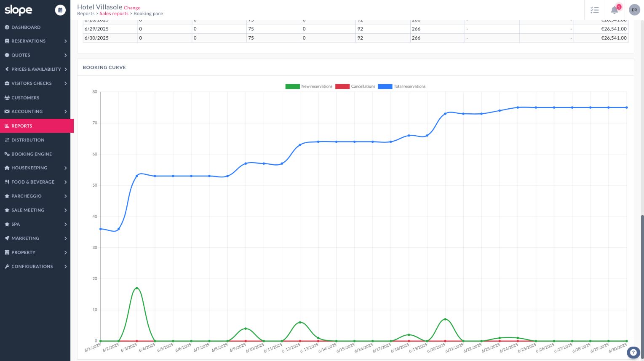This screenshot has height=361, width=644.
Task: Expand the Visitors Checks chevron
Action: point(66,83)
